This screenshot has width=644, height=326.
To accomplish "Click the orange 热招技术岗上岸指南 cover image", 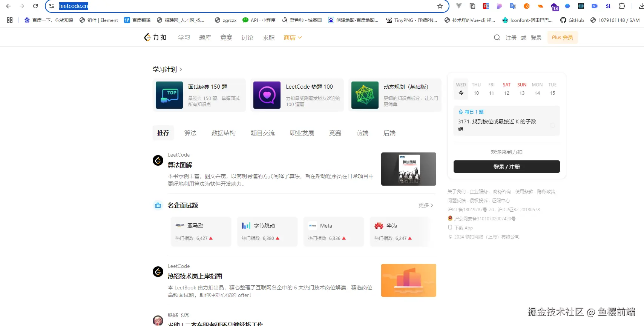I will [x=409, y=280].
